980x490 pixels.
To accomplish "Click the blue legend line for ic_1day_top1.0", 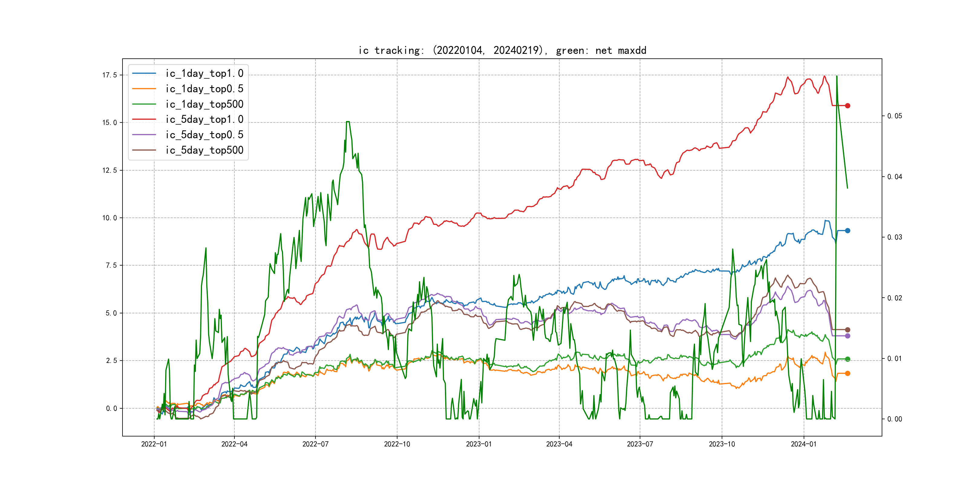I will click(x=144, y=73).
